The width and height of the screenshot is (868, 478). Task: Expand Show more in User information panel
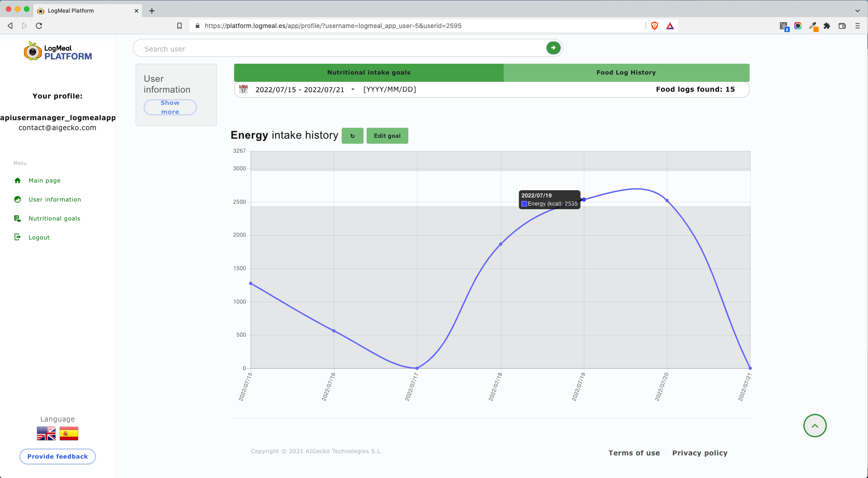point(170,107)
